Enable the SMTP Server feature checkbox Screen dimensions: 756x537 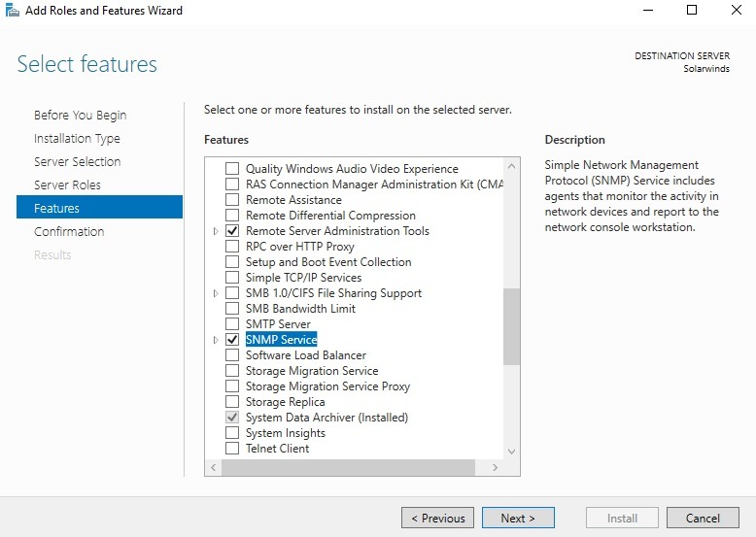pyautogui.click(x=232, y=324)
